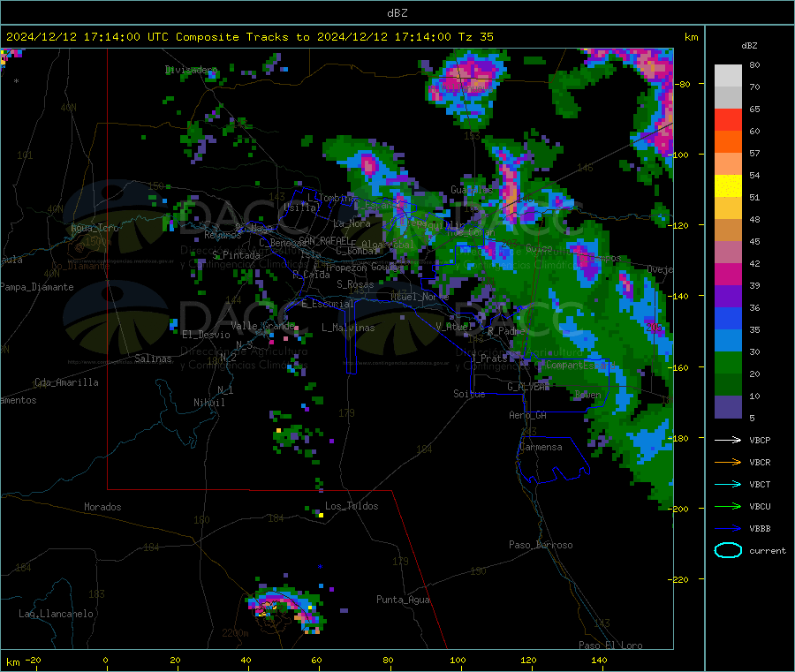Select the brown legend swatch above 45
This screenshot has height=672, width=795.
coord(728,230)
